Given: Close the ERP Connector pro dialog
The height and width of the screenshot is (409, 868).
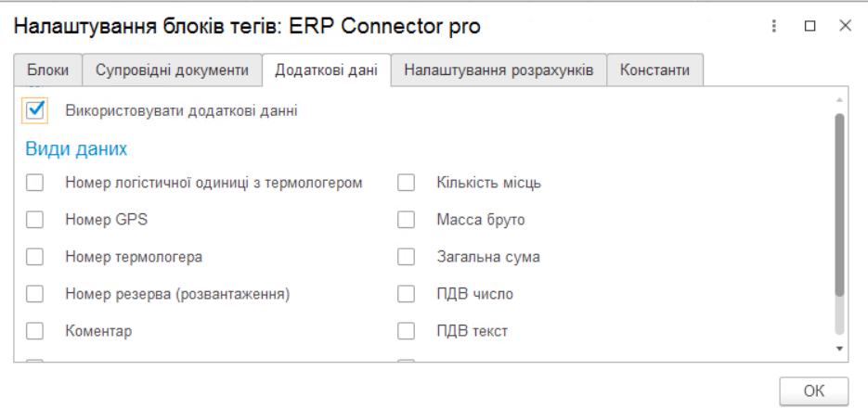Looking at the screenshot, I should pyautogui.click(x=845, y=27).
